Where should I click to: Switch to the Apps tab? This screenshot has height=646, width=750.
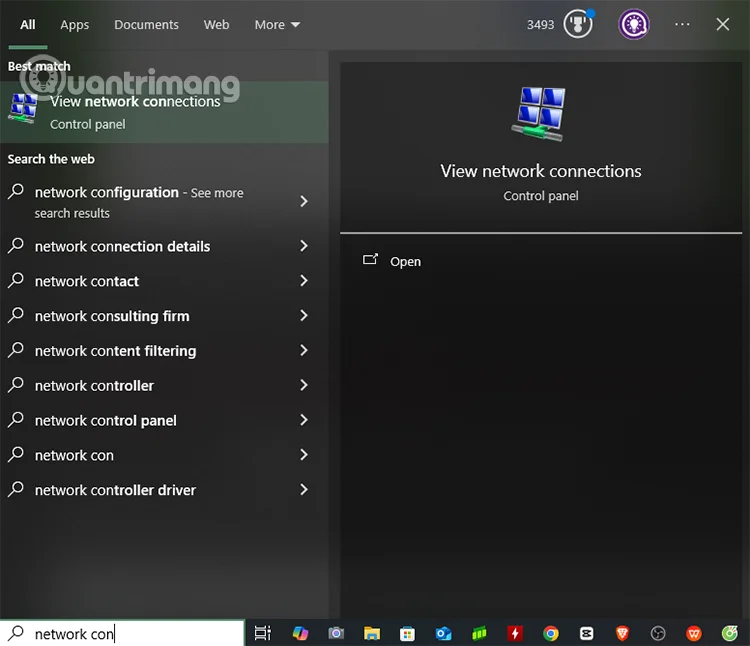coord(75,25)
